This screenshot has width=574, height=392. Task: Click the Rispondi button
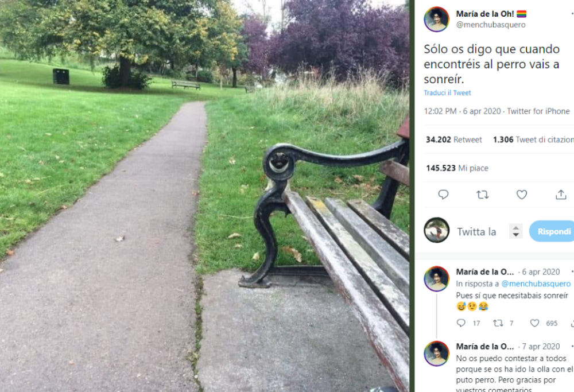pyautogui.click(x=553, y=231)
